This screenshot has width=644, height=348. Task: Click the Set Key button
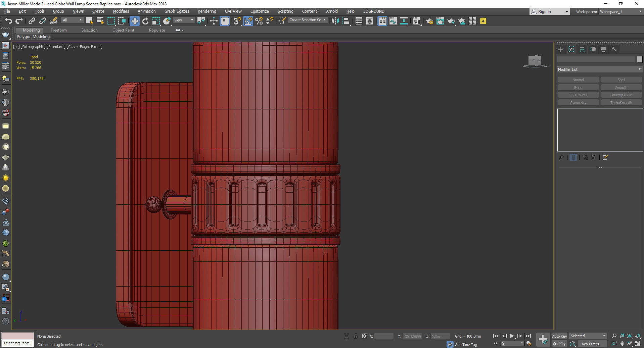point(559,344)
